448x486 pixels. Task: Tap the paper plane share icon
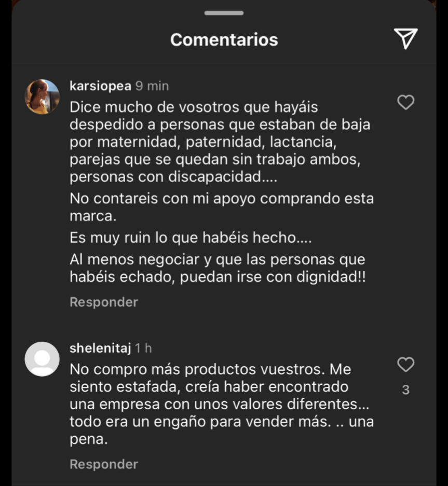405,38
